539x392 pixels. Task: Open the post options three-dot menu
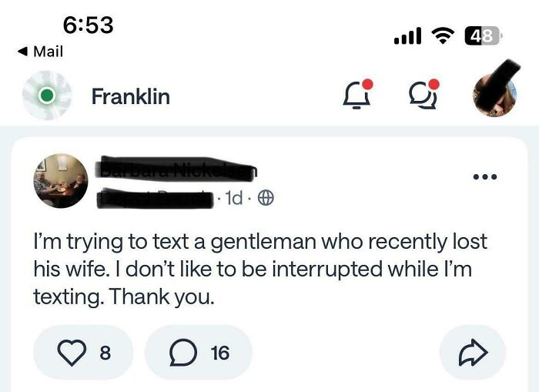click(x=484, y=178)
